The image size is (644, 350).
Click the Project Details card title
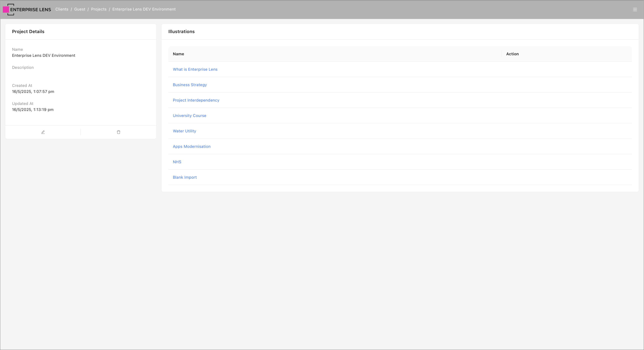pos(28,31)
